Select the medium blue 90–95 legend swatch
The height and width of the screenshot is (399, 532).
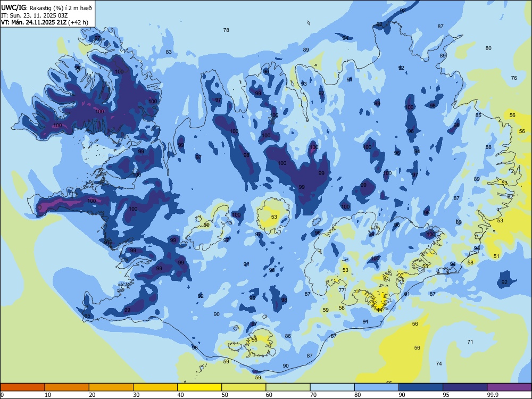pyautogui.click(x=421, y=387)
